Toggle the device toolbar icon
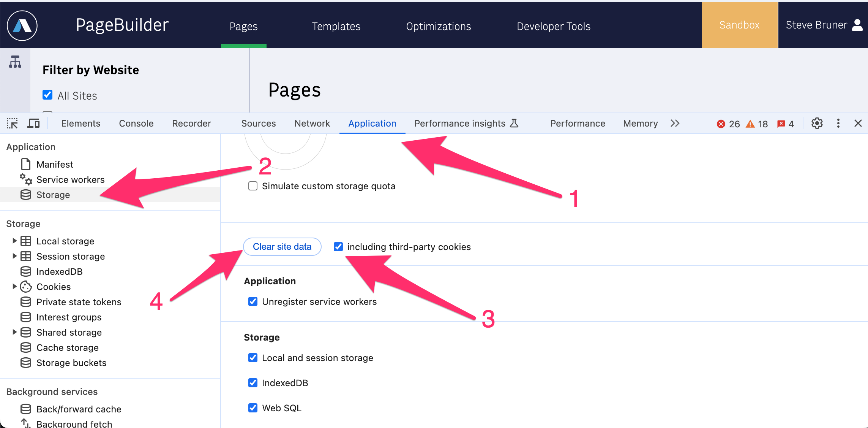Viewport: 868px width, 428px height. pyautogui.click(x=34, y=123)
